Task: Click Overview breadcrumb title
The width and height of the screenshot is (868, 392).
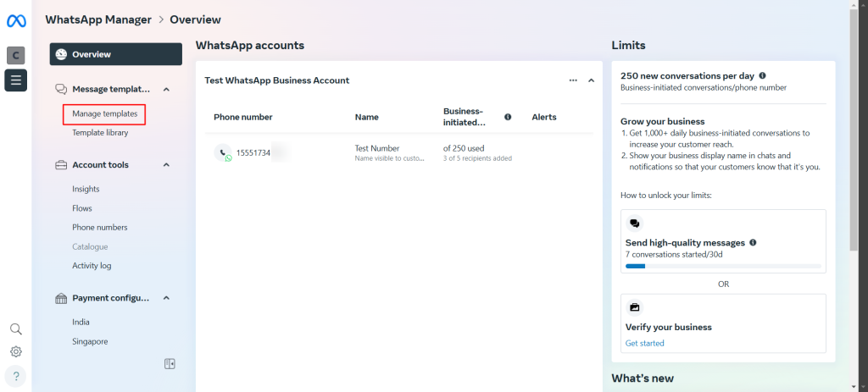Action: [x=196, y=20]
